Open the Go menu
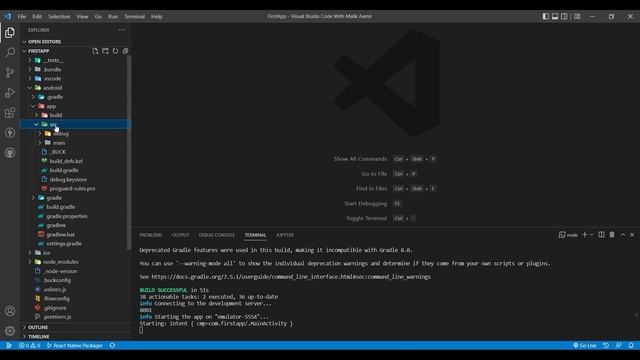This screenshot has height=360, width=640. coord(98,16)
